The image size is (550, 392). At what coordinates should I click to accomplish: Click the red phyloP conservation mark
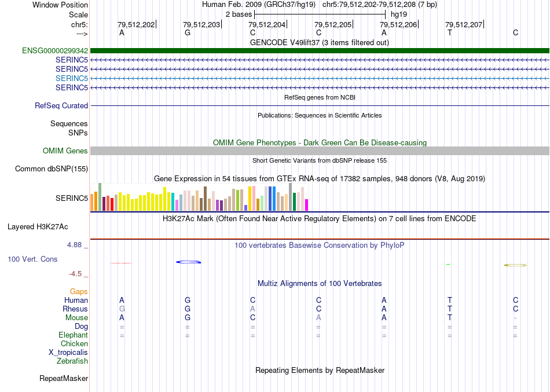121,263
